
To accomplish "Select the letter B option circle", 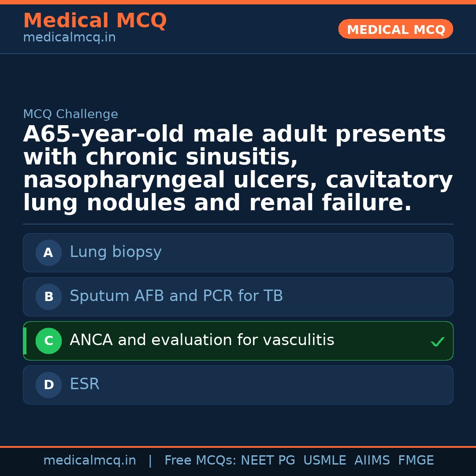I will pyautogui.click(x=48, y=297).
